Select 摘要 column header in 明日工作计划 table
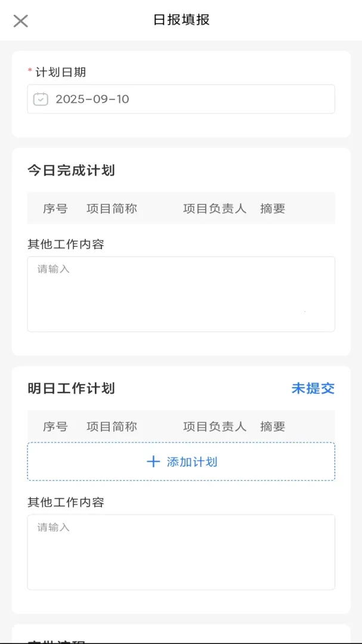The height and width of the screenshot is (644, 362). click(273, 427)
